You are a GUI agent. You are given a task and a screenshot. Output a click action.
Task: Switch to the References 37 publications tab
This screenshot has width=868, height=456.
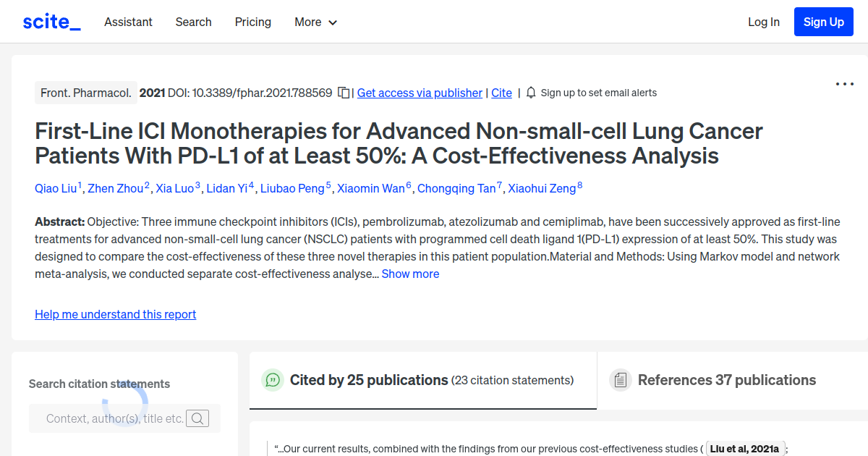tap(726, 379)
